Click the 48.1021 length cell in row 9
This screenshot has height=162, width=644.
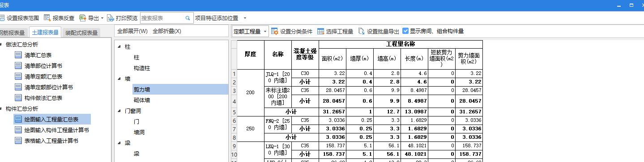414,145
